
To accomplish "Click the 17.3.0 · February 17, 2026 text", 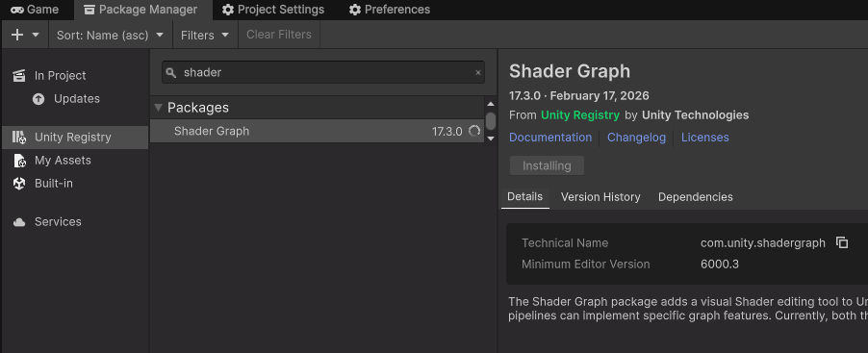I will [x=579, y=96].
